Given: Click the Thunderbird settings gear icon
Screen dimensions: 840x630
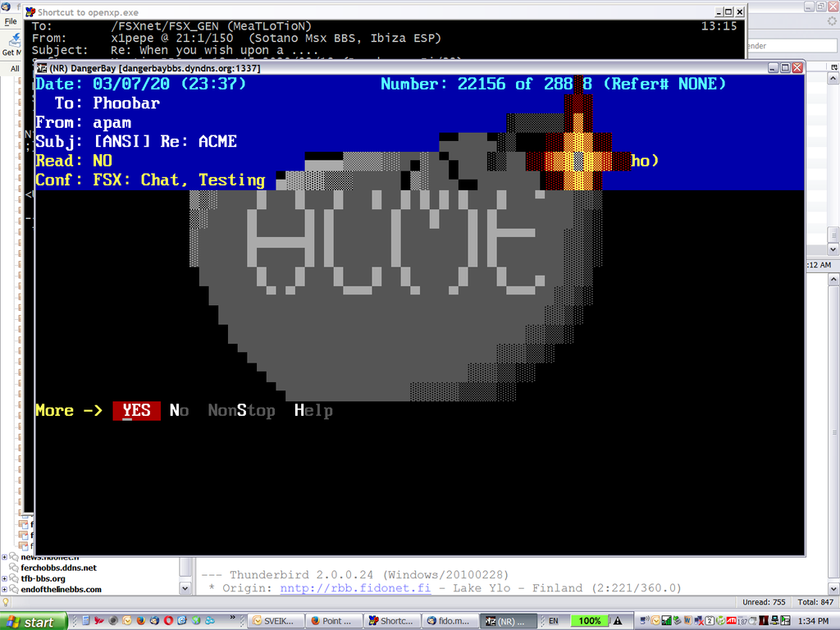Looking at the screenshot, I should (x=832, y=21).
